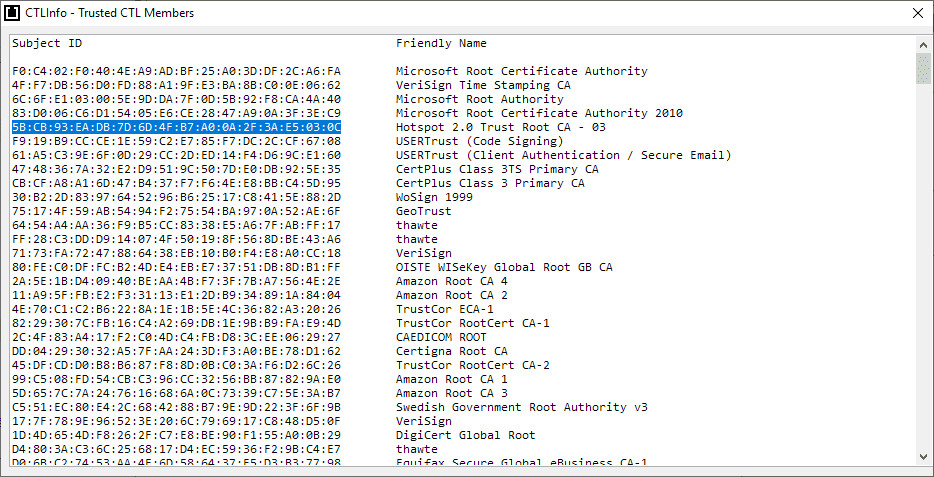Select DigiCert Global Root entry
The height and width of the screenshot is (477, 934).
coord(465,435)
